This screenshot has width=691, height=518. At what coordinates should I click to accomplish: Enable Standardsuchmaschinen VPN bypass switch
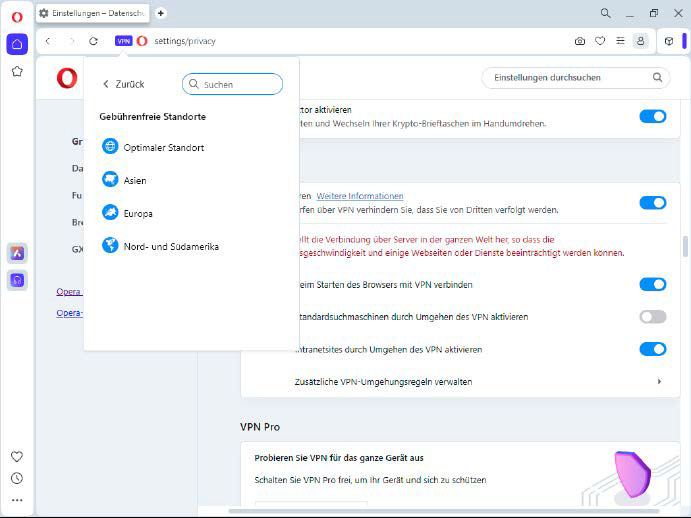[653, 317]
